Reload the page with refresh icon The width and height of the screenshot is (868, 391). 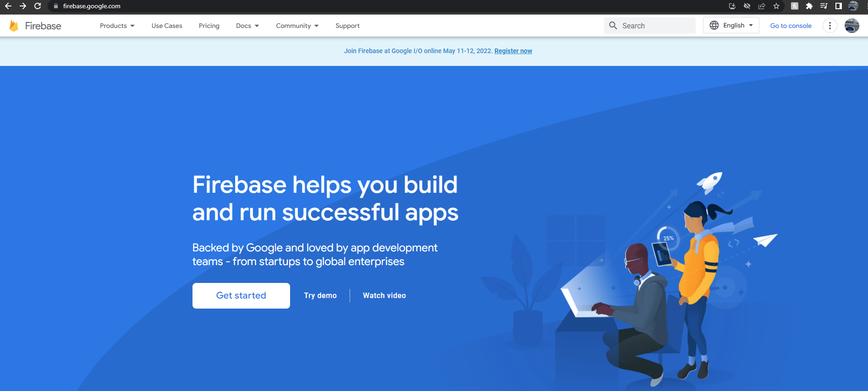tap(38, 6)
